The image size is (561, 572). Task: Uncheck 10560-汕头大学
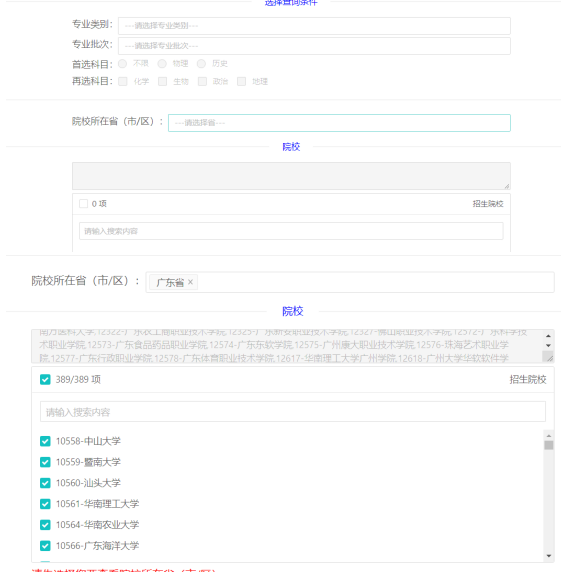pyautogui.click(x=45, y=483)
